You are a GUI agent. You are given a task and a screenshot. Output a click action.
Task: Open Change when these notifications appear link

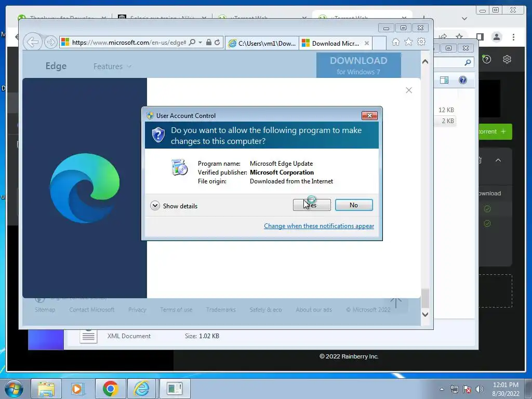click(x=319, y=226)
